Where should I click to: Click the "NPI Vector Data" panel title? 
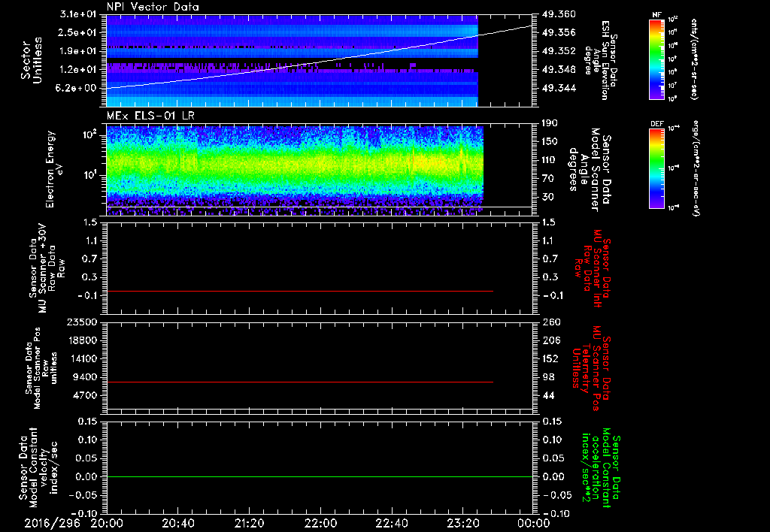click(153, 7)
